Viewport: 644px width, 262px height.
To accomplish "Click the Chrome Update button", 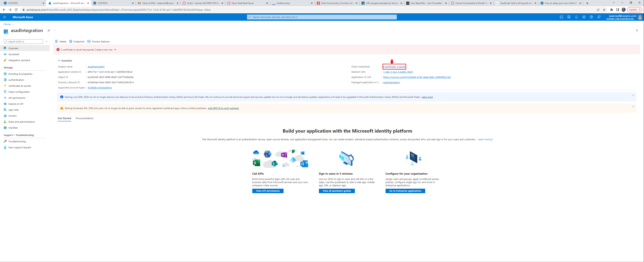I will point(634,10).
